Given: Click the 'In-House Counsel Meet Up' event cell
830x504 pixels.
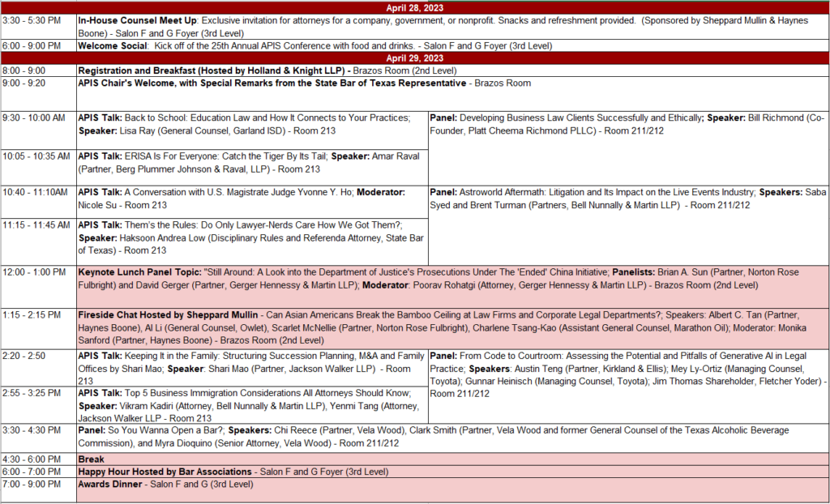Looking at the screenshot, I should (453, 27).
